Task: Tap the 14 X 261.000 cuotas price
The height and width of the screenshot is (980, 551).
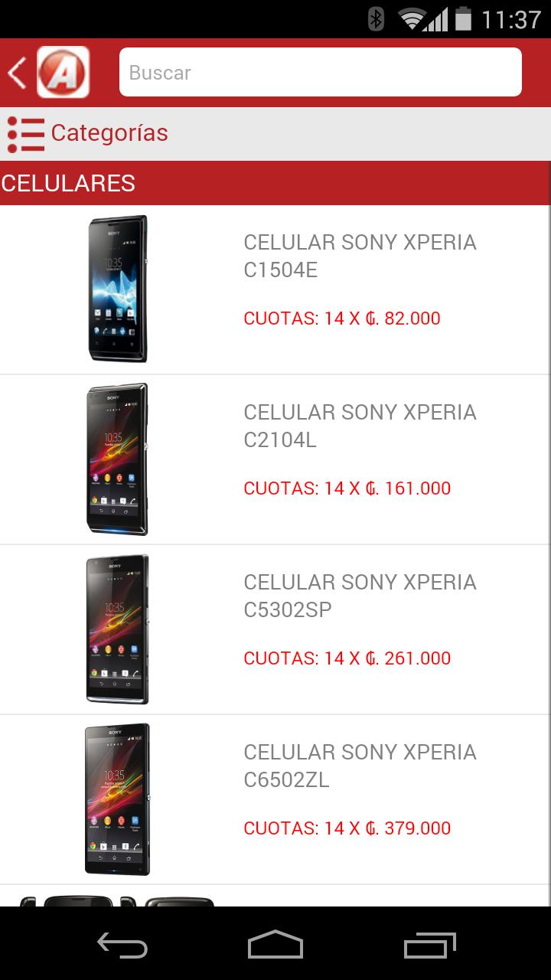Action: 347,658
